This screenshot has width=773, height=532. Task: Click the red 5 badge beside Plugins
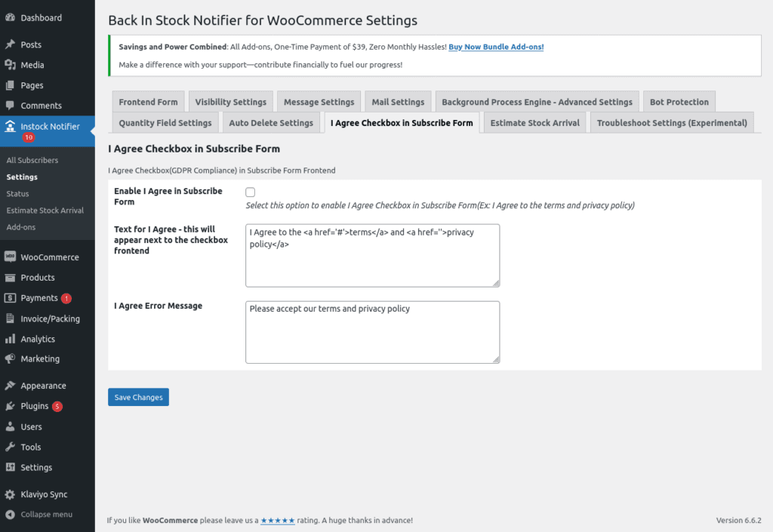click(x=57, y=407)
